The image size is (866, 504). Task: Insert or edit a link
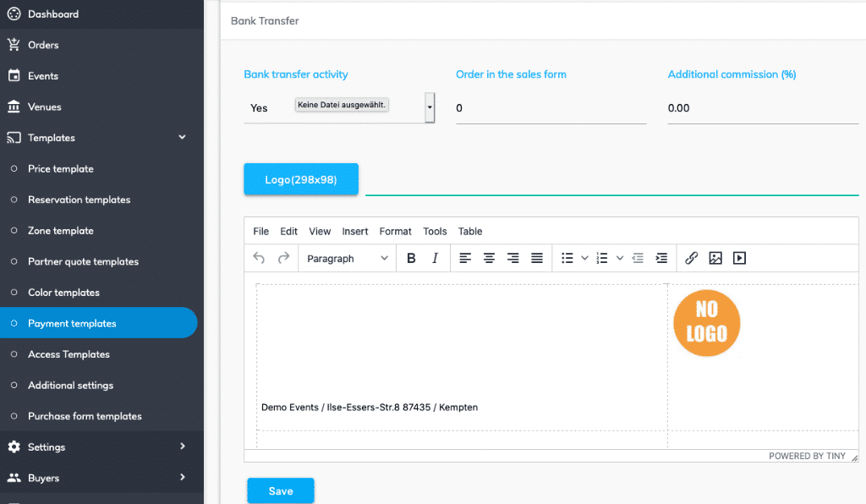[x=692, y=258]
